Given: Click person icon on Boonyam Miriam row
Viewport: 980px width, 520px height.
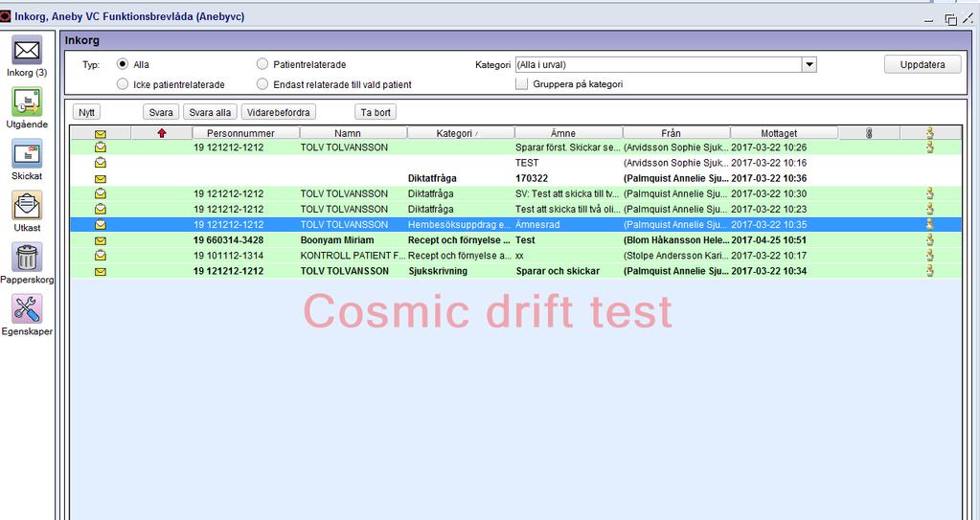Looking at the screenshot, I should click(930, 240).
